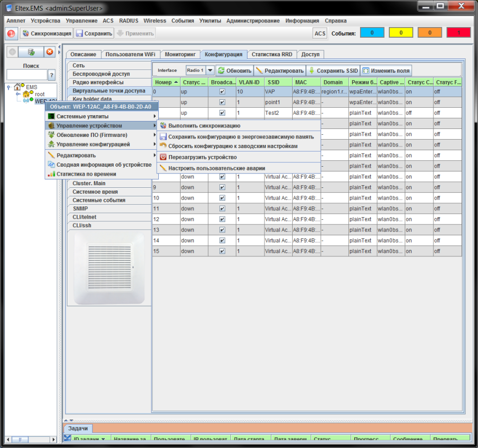Screen dimensions: 478x448
Task: Click Сохранить SSID button
Action: 332,71
